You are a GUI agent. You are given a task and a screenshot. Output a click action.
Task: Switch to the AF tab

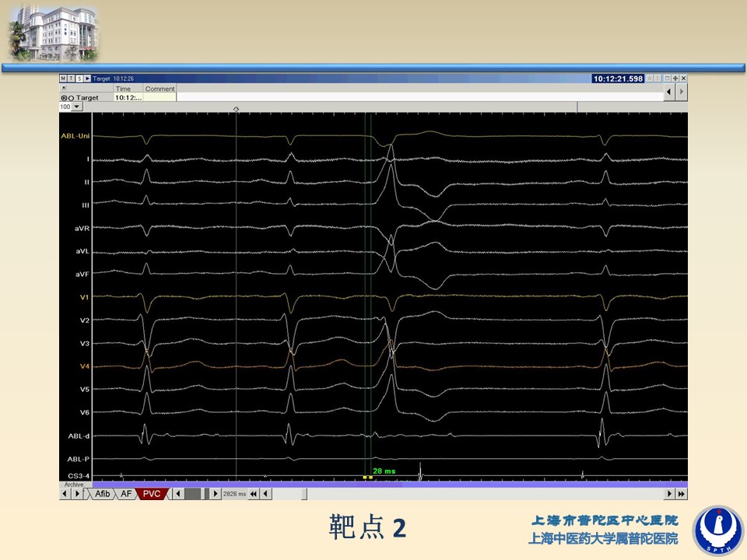click(x=126, y=494)
